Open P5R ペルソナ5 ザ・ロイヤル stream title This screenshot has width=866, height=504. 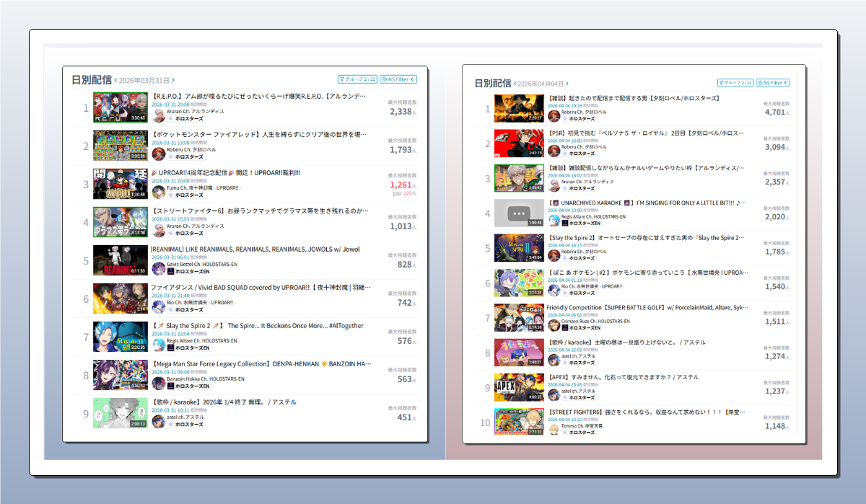647,133
